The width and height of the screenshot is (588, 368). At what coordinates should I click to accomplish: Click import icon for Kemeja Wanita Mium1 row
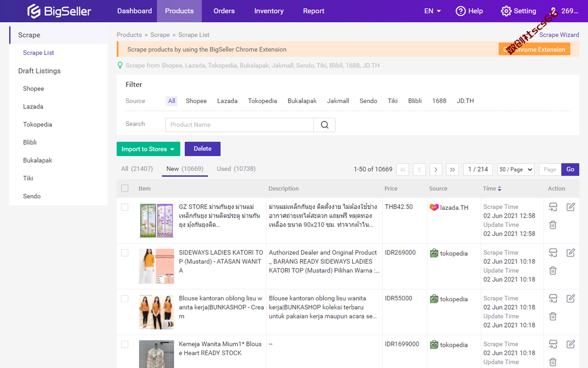553,344
